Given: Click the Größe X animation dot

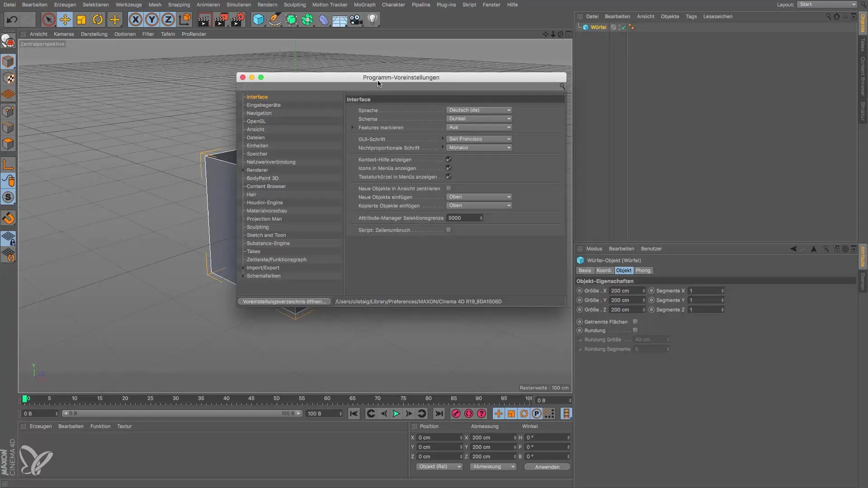Looking at the screenshot, I should [580, 291].
